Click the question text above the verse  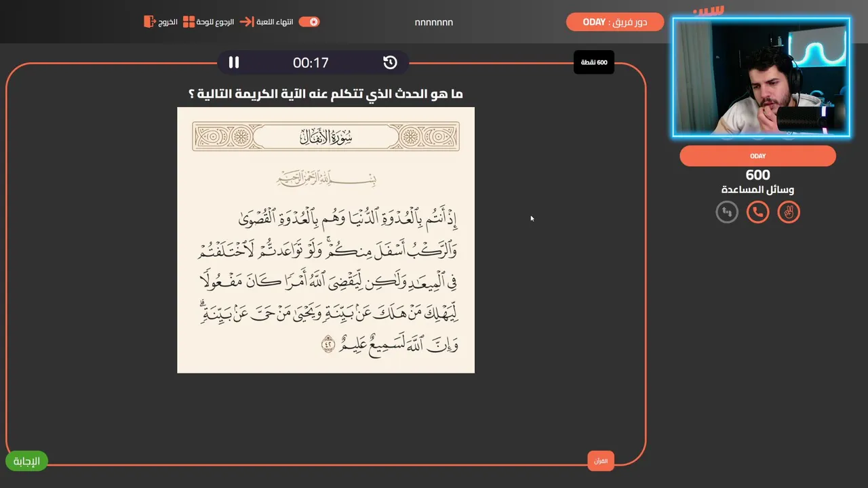[x=325, y=94]
